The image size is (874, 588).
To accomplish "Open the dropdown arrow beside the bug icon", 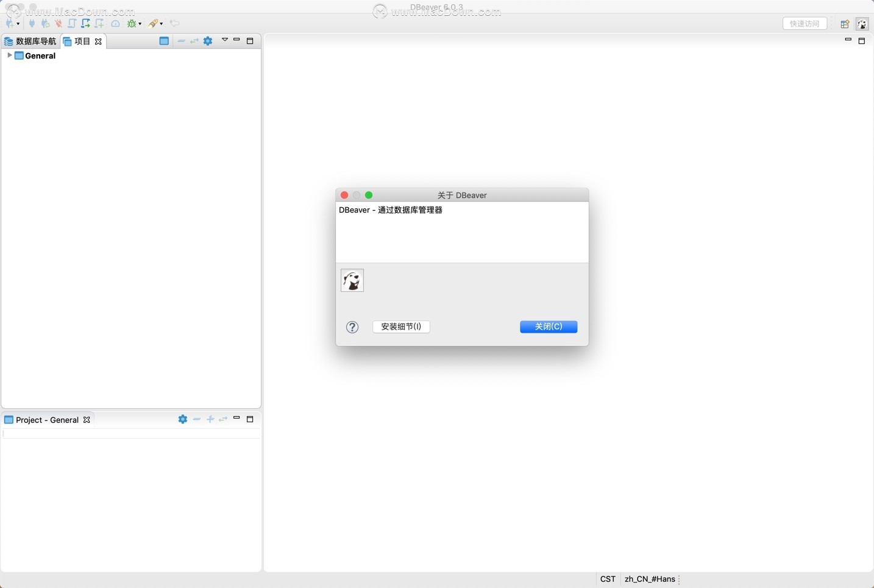I will click(x=140, y=24).
